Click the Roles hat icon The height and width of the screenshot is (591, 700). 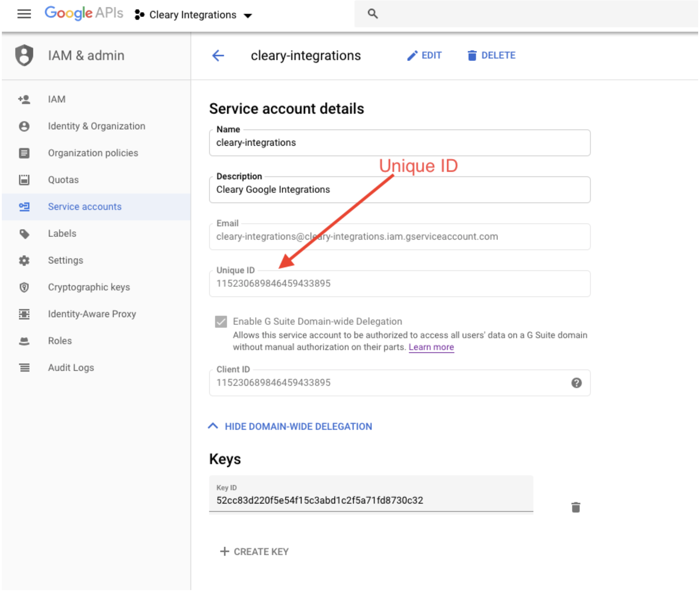24,341
